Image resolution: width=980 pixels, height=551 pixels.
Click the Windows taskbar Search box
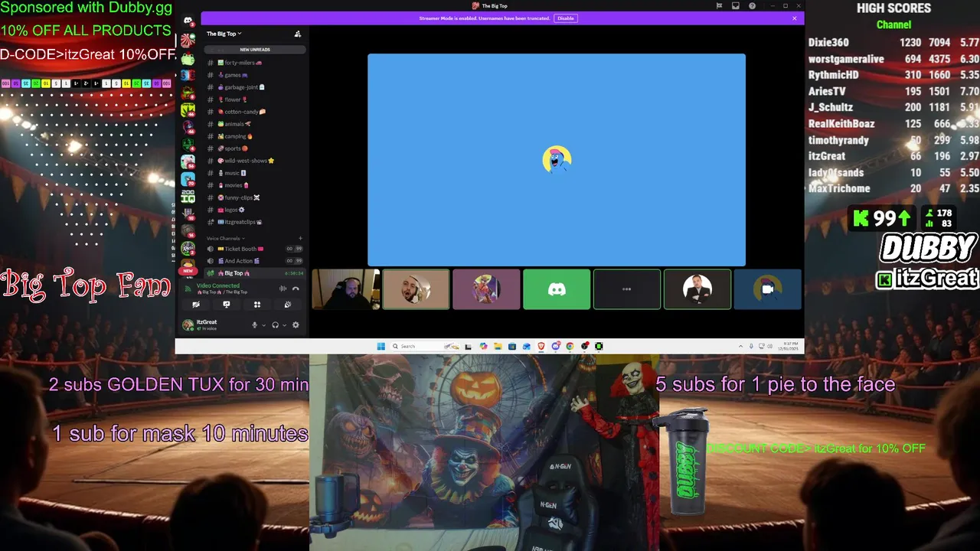(426, 346)
